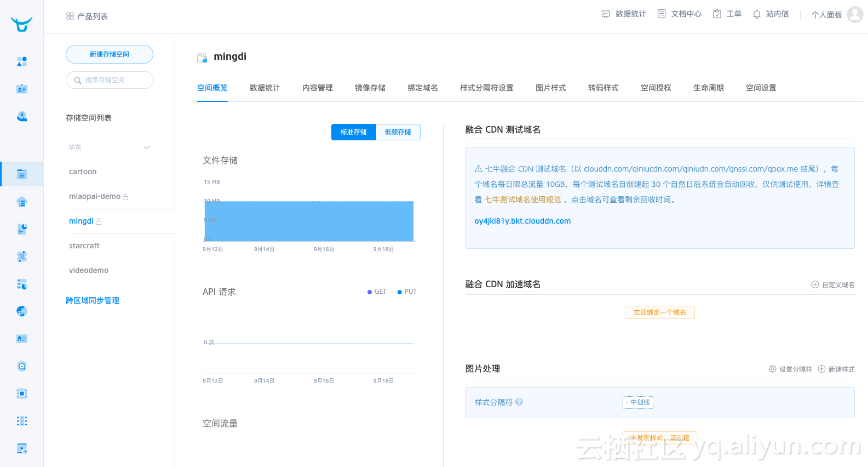
Task: Click the 产品列表 text in top bar
Action: [x=93, y=16]
